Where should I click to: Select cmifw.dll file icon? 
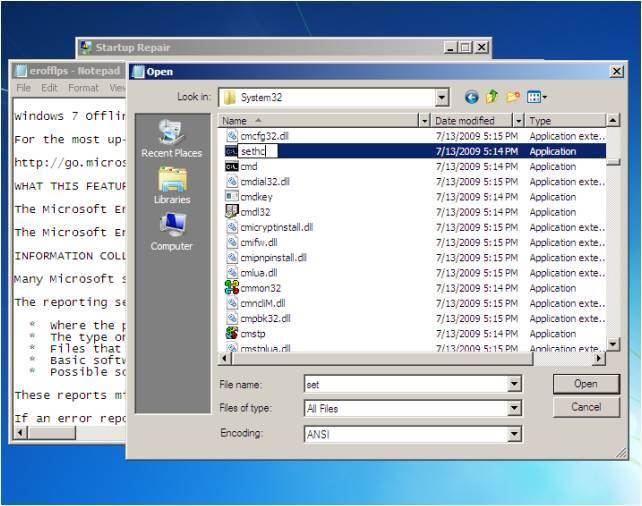click(232, 242)
